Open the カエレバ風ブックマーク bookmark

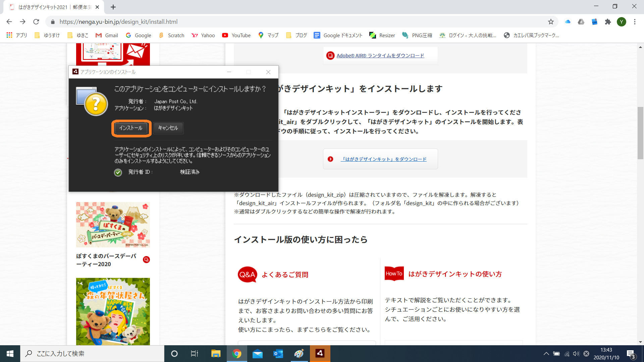pyautogui.click(x=531, y=35)
